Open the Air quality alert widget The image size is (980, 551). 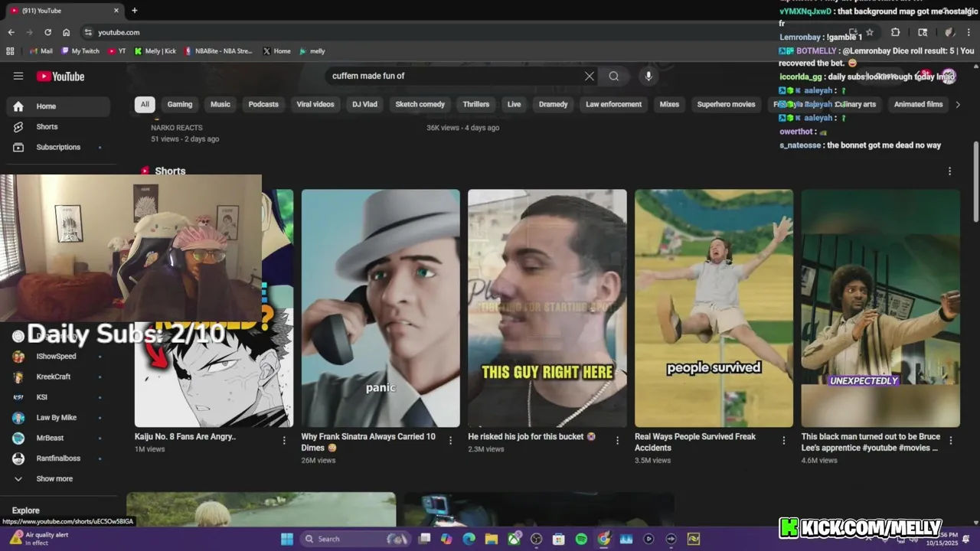pyautogui.click(x=38, y=539)
